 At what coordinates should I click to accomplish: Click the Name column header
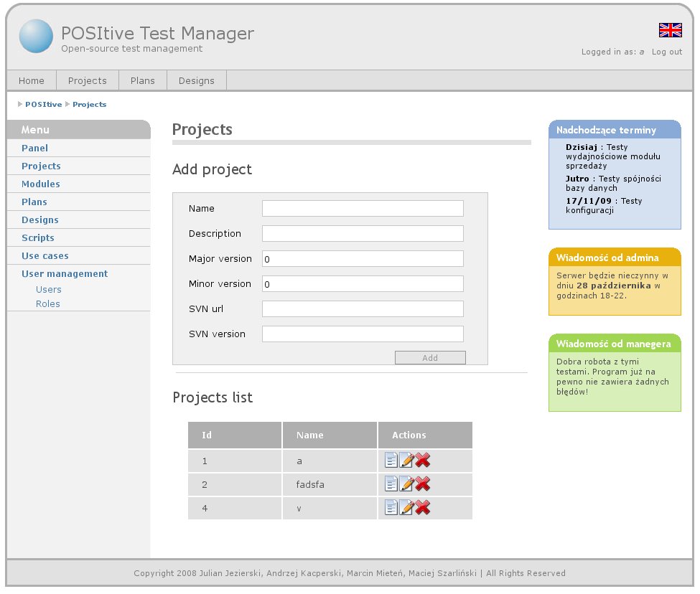(x=330, y=435)
